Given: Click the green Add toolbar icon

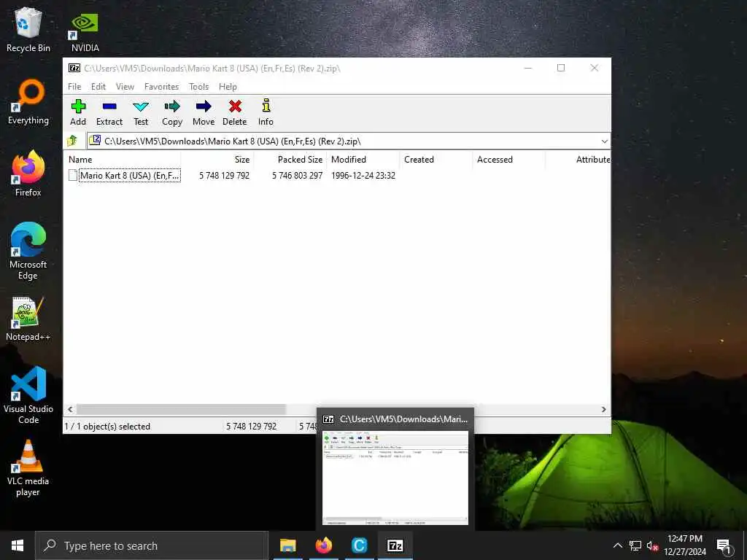Looking at the screenshot, I should 78,106.
